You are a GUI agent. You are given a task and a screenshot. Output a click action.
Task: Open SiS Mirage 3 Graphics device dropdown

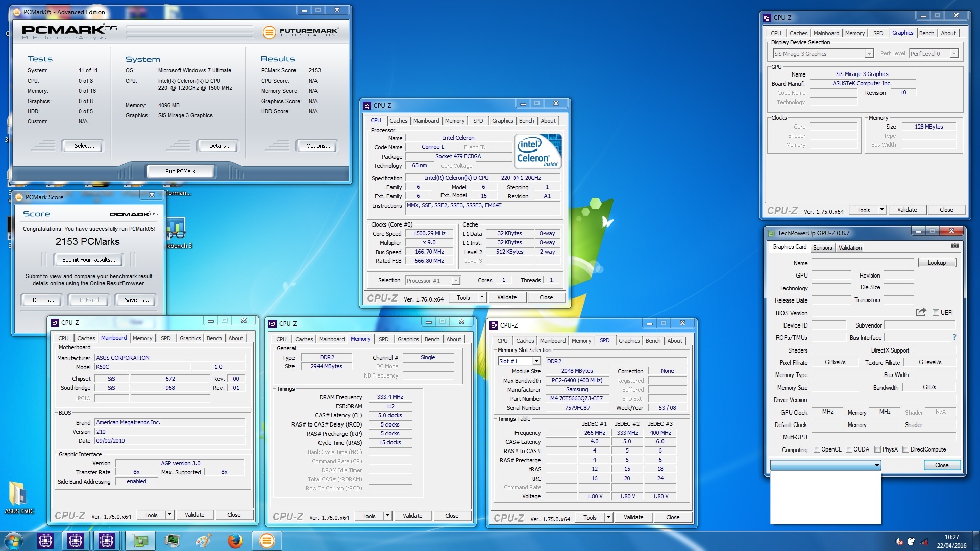tap(823, 54)
